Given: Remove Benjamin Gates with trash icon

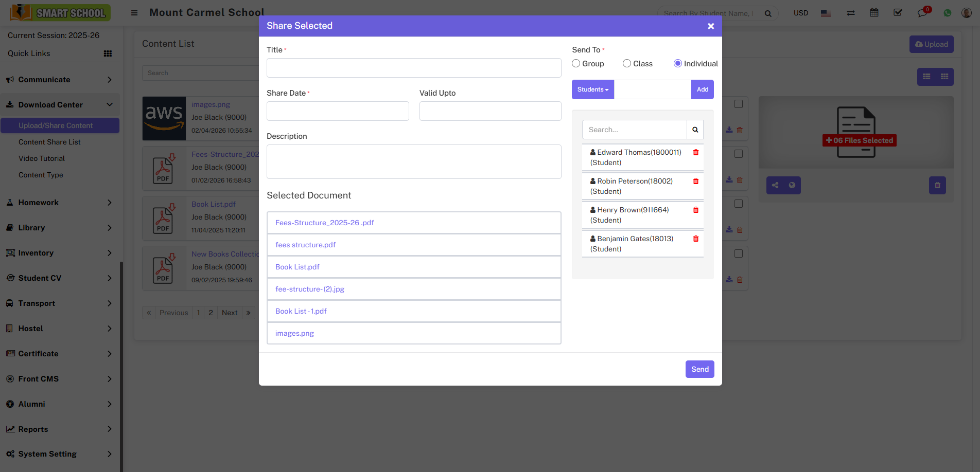Looking at the screenshot, I should (x=695, y=239).
